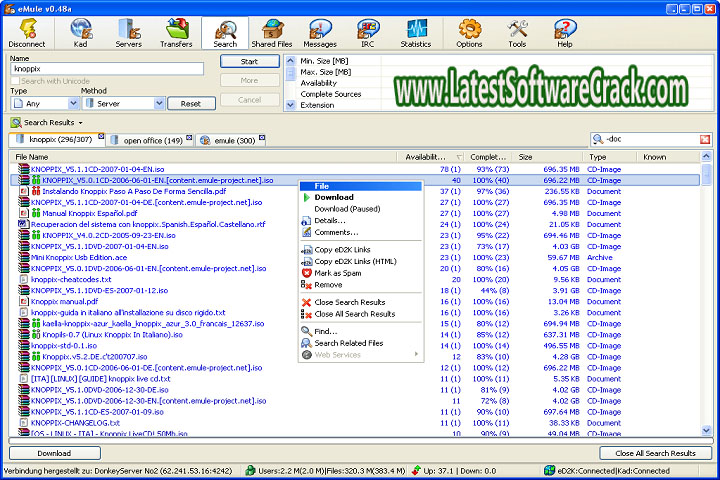The height and width of the screenshot is (480, 720).
Task: Open Options from the toolbar
Action: click(x=469, y=33)
